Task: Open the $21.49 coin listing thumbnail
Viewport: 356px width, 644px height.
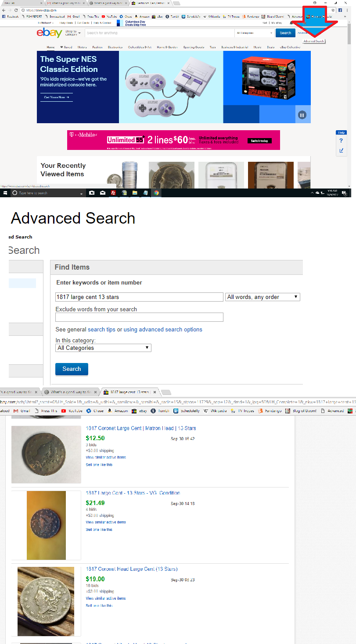Action: (x=46, y=525)
